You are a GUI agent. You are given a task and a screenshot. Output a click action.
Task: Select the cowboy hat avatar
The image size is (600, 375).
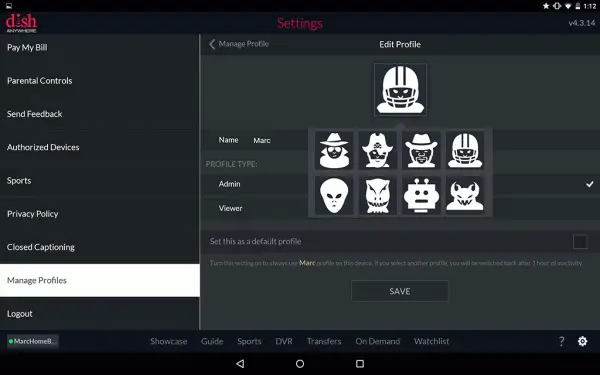point(421,150)
